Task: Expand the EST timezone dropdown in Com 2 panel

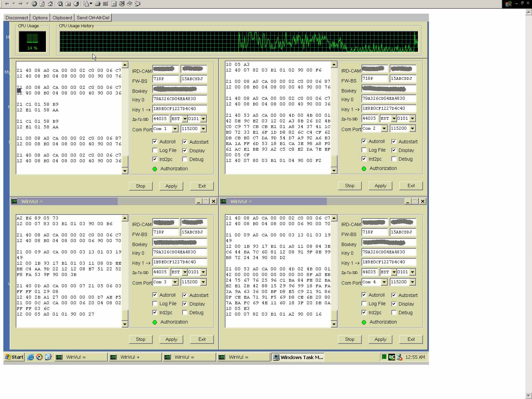Action: pos(394,118)
